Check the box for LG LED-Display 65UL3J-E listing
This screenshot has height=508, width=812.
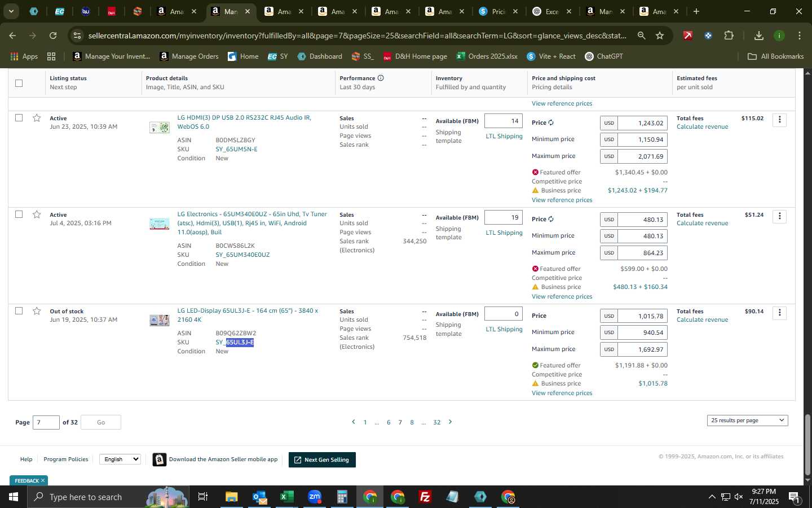click(x=19, y=310)
